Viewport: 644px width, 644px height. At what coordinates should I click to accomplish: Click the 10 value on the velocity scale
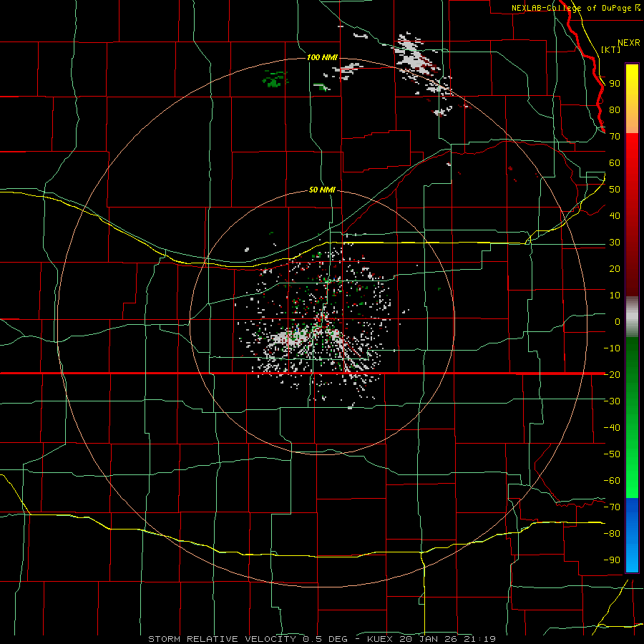pyautogui.click(x=615, y=296)
